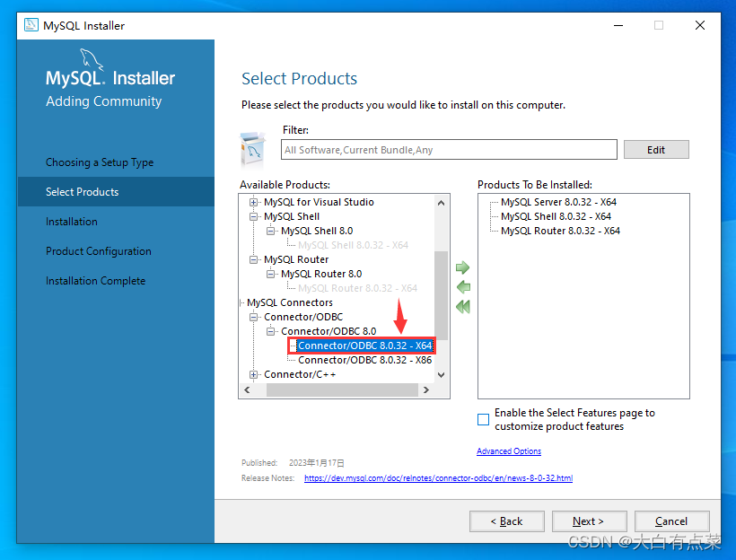Select greyed MySQL Shell 8.0.32 - X64 item
Screen dimensions: 736x560
click(353, 245)
